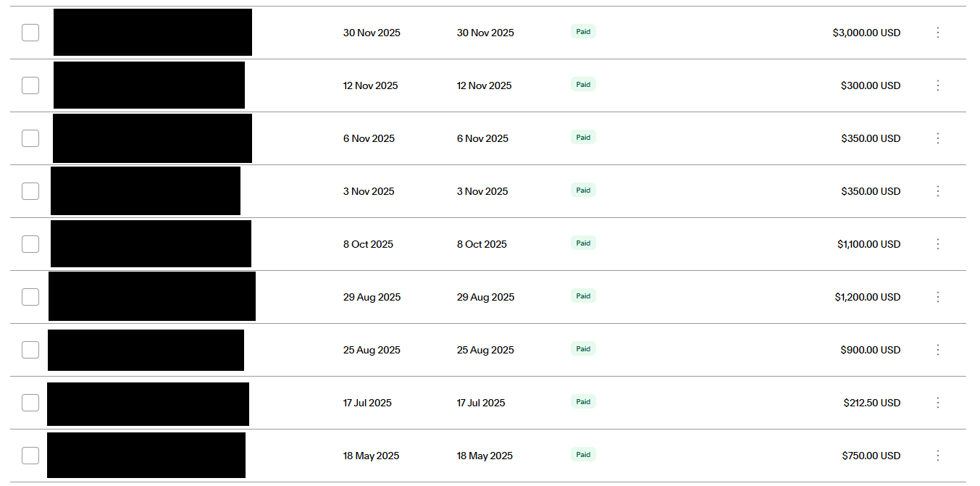Viewport: 980px width, 486px height.
Task: Select the checkbox for the 30 Nov 2025 invoice
Action: pos(30,33)
